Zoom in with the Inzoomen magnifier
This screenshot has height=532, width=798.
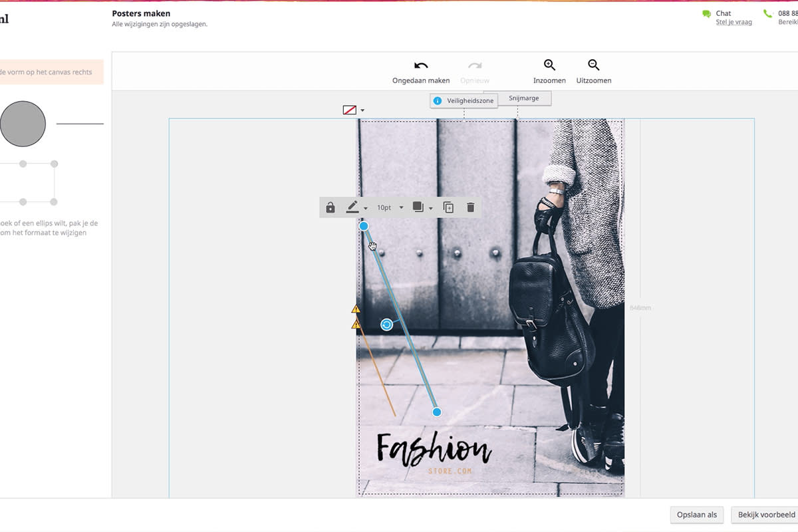(549, 70)
